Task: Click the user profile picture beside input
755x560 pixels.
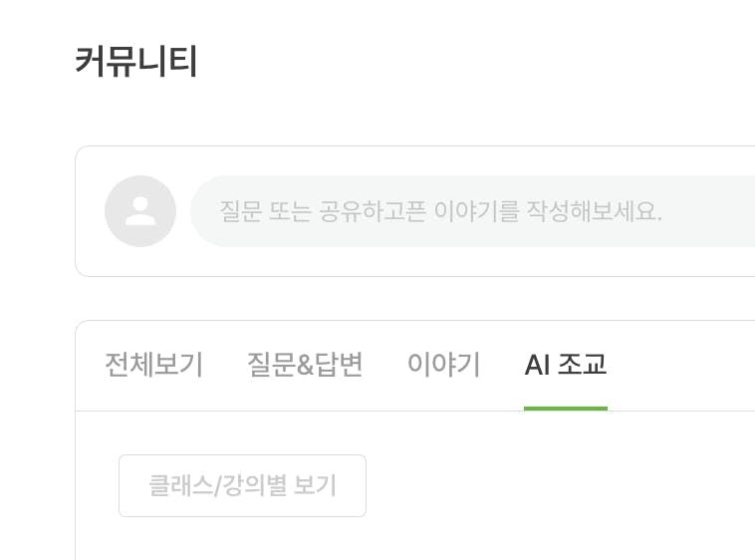Action: pos(140,211)
